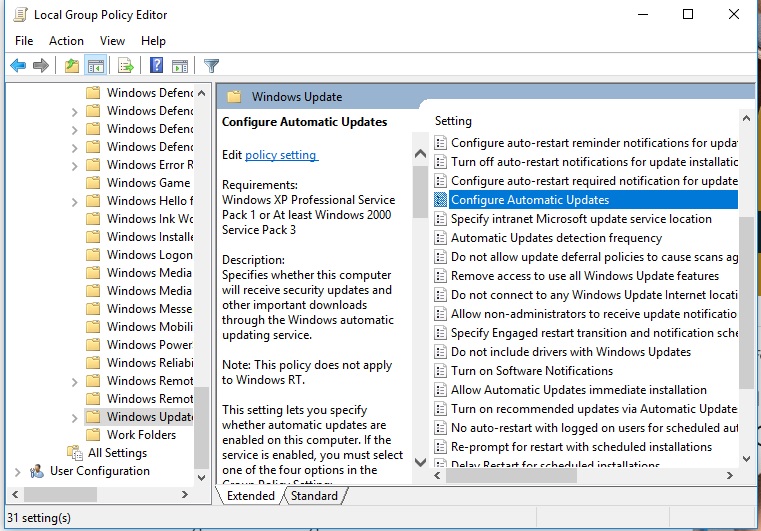The height and width of the screenshot is (531, 761).
Task: Open the Action menu
Action: [x=66, y=41]
